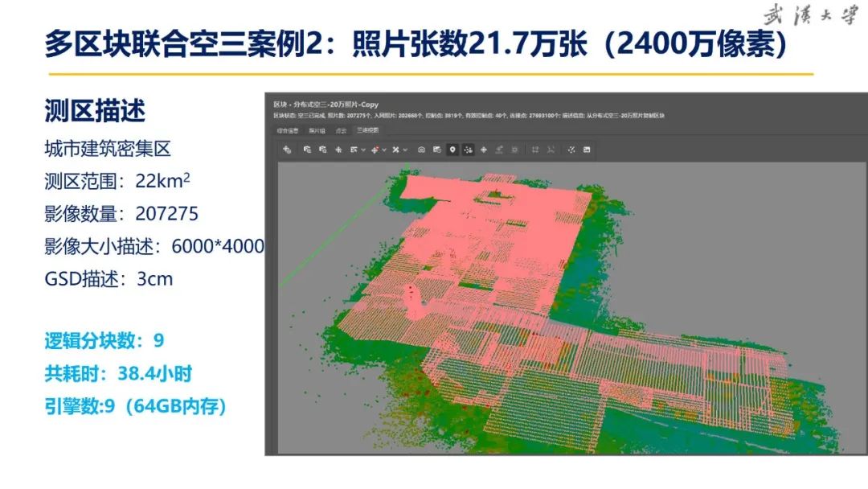Open the dropdown next to the view selection tool

pyautogui.click(x=362, y=150)
